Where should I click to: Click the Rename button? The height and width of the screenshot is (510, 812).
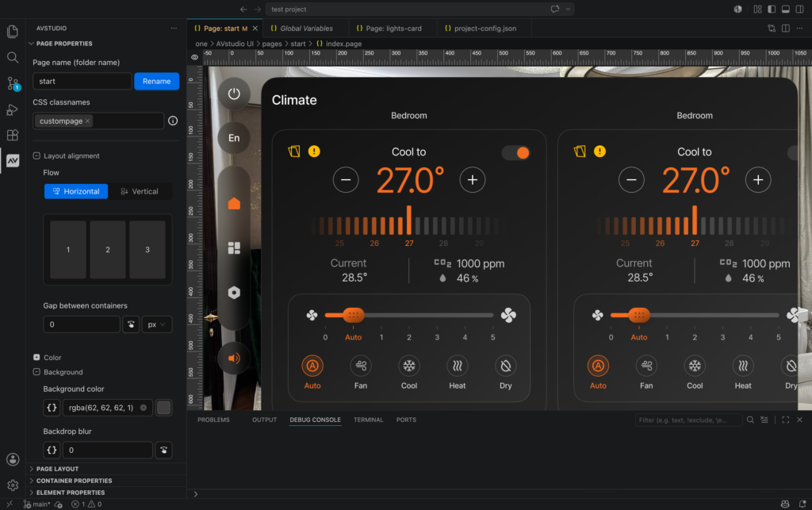point(156,81)
